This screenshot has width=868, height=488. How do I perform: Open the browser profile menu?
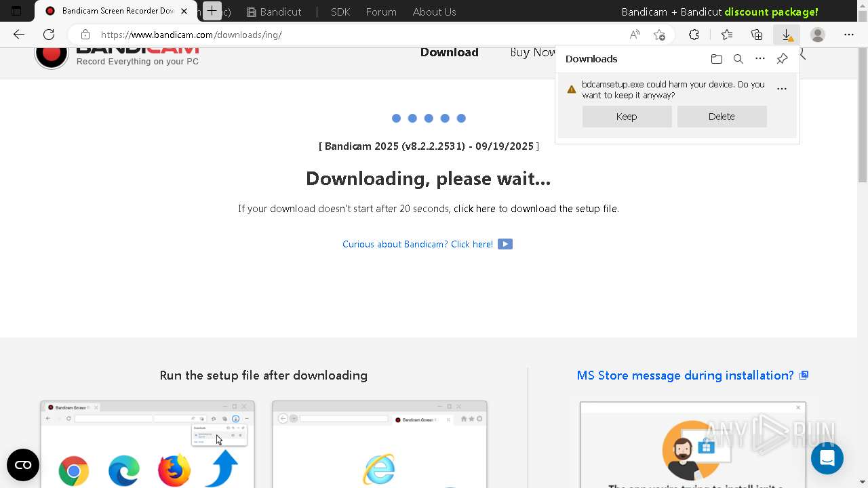coord(818,35)
